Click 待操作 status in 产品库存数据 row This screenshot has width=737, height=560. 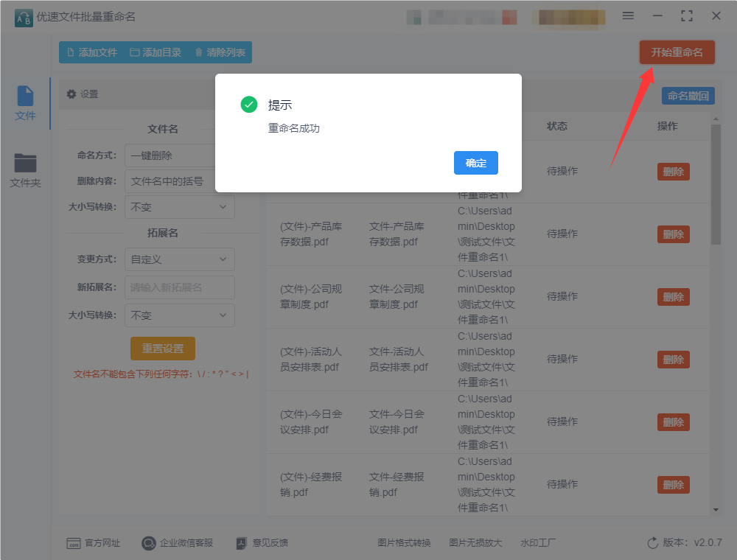point(562,234)
